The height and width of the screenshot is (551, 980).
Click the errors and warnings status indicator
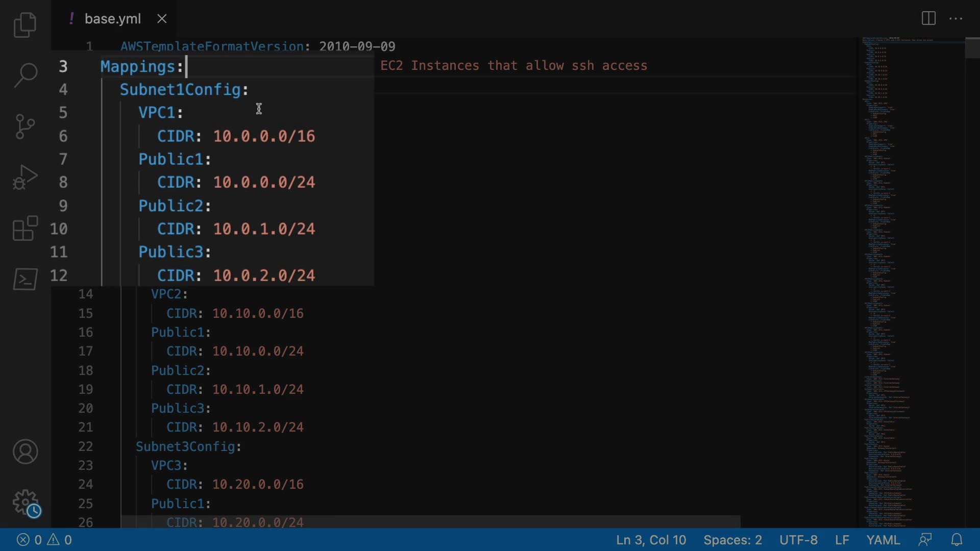44,540
